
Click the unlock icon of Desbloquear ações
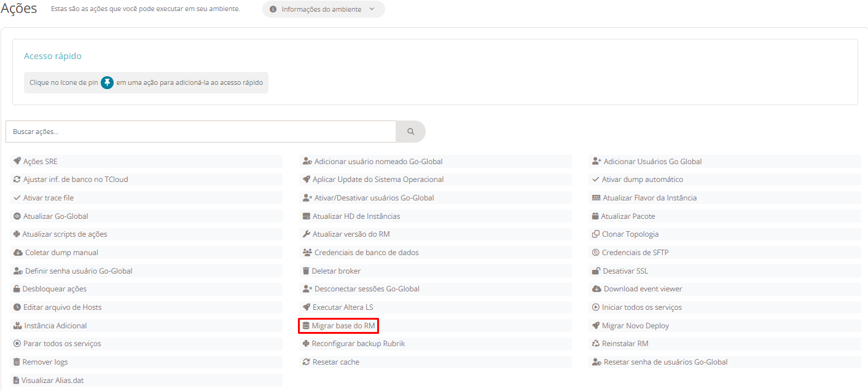pos(17,289)
